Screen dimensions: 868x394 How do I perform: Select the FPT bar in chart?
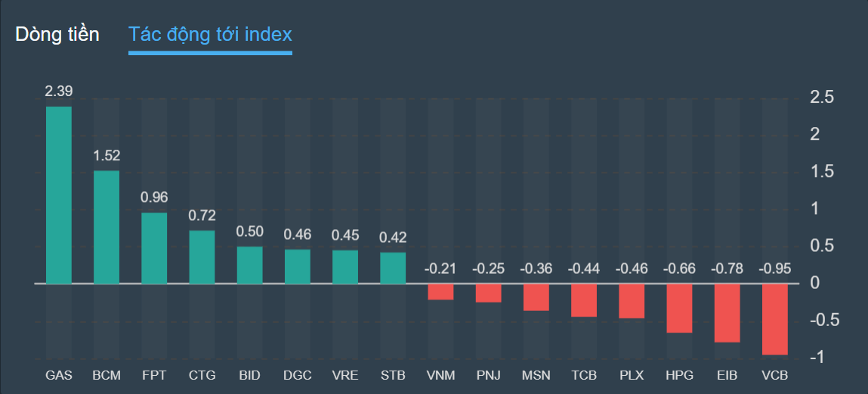pyautogui.click(x=154, y=248)
